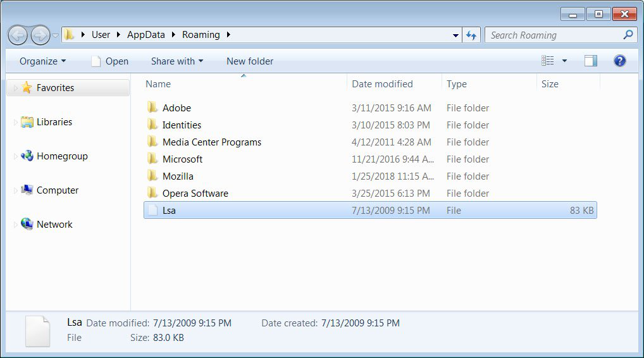Screen dimensions: 644x358
Task: Click the Forward navigation arrow
Action: click(x=40, y=35)
